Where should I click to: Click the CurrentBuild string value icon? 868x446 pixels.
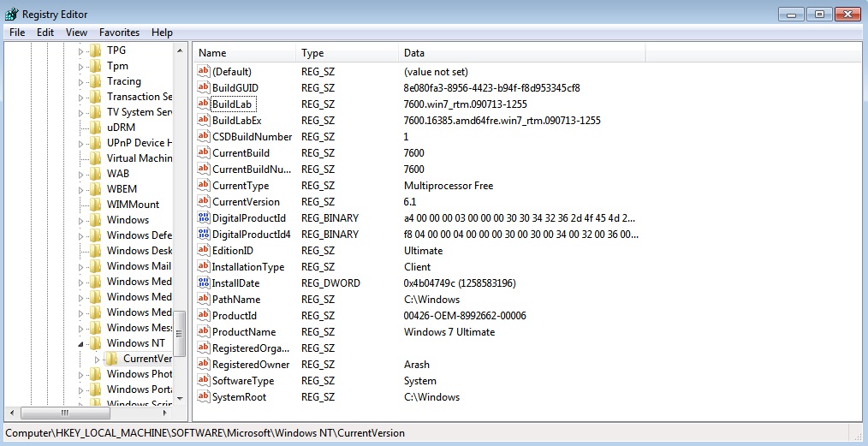(204, 152)
